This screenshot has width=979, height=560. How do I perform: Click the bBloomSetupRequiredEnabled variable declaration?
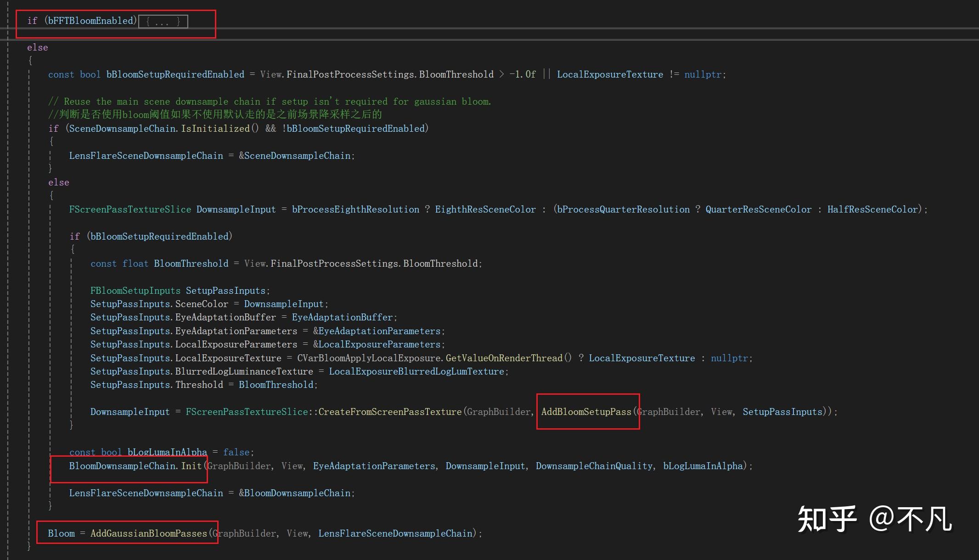pos(175,74)
